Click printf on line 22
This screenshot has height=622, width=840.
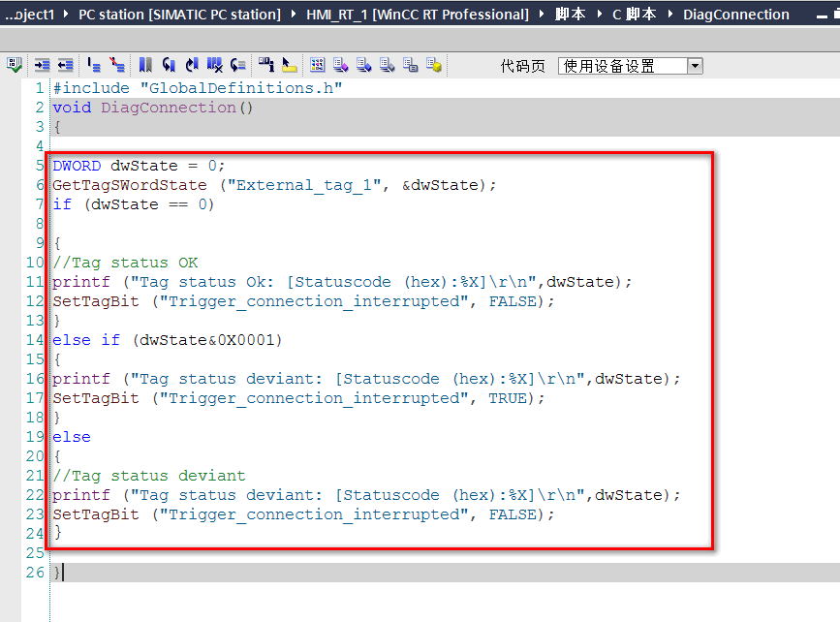point(80,495)
